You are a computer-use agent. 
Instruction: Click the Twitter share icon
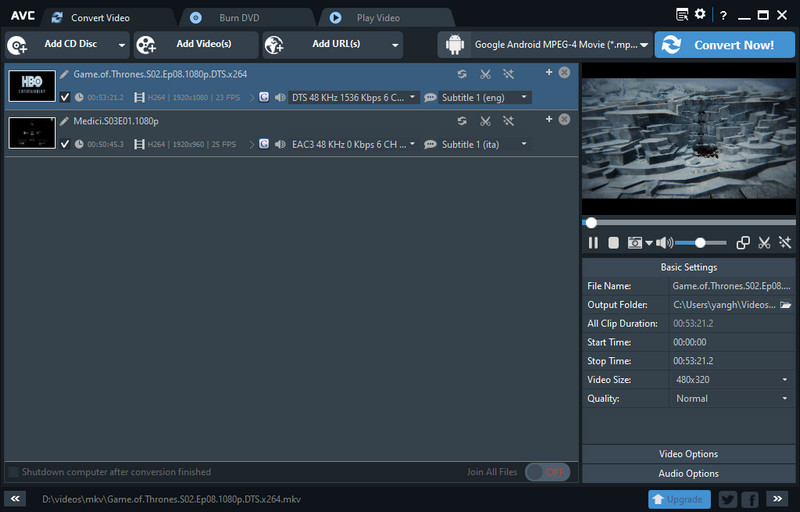click(728, 499)
